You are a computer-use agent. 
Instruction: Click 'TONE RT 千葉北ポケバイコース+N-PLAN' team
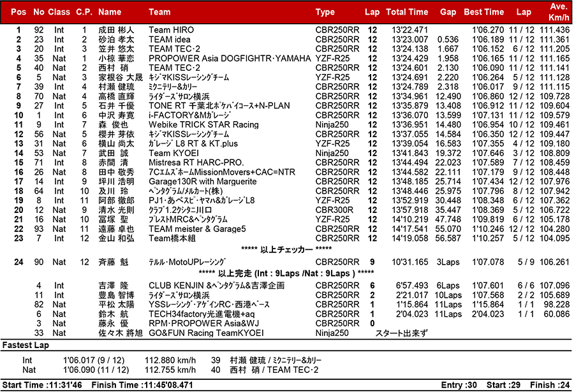pos(219,106)
